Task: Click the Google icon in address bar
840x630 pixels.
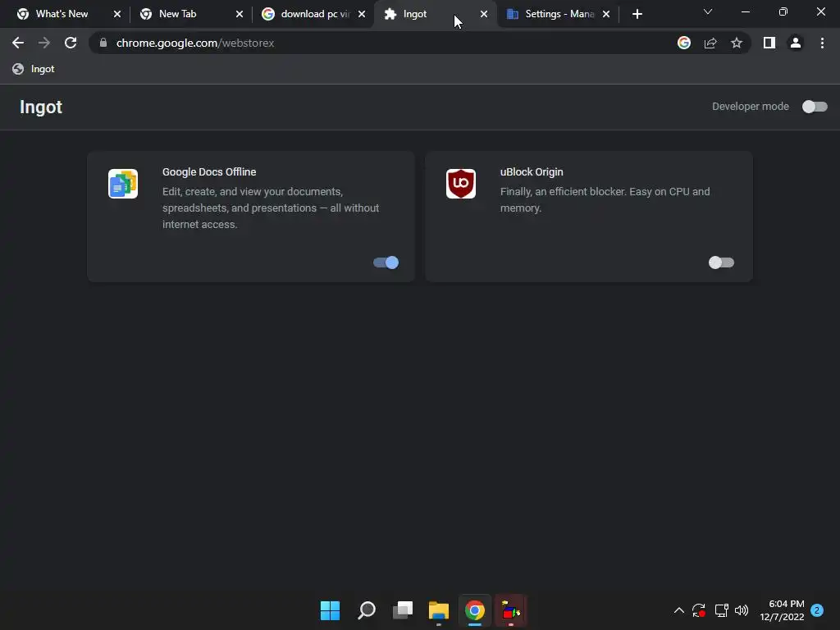Action: coord(684,43)
